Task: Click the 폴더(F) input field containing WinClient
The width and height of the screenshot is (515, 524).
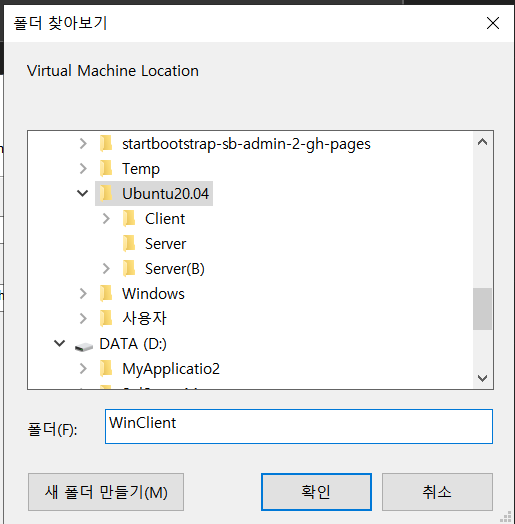Action: (x=299, y=426)
